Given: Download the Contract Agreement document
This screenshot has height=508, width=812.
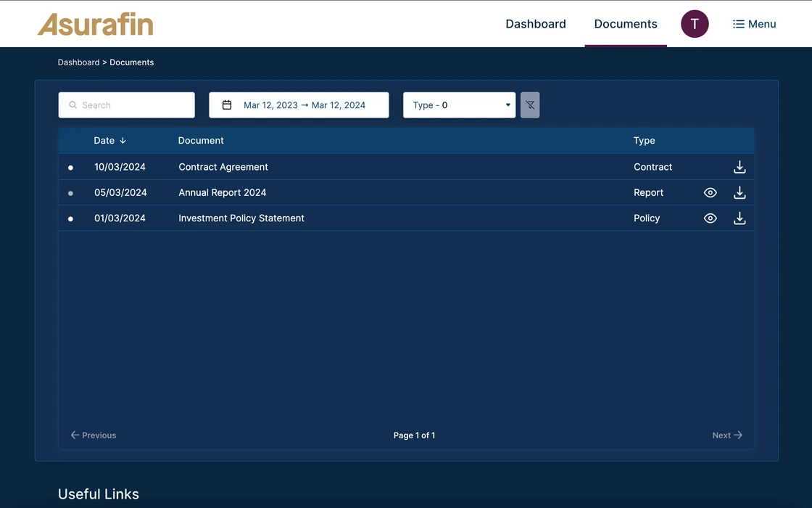Looking at the screenshot, I should pyautogui.click(x=739, y=167).
